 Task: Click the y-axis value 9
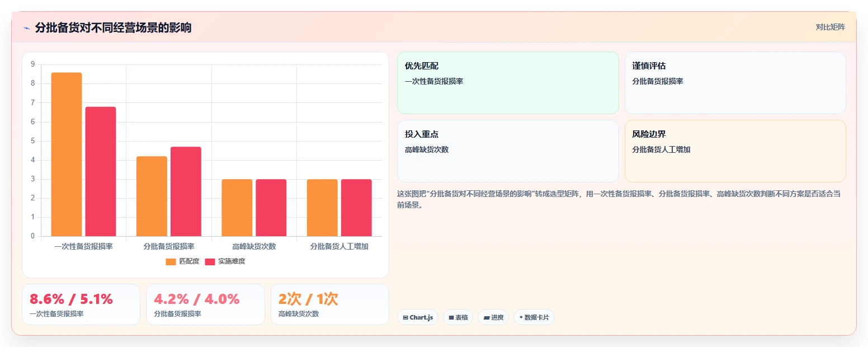click(x=32, y=64)
